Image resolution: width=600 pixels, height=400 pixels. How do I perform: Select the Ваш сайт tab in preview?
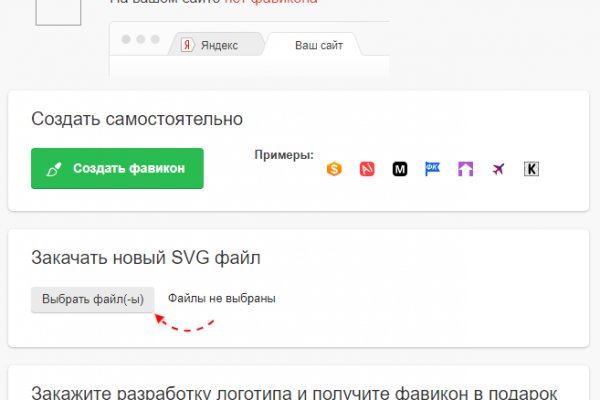[x=318, y=46]
